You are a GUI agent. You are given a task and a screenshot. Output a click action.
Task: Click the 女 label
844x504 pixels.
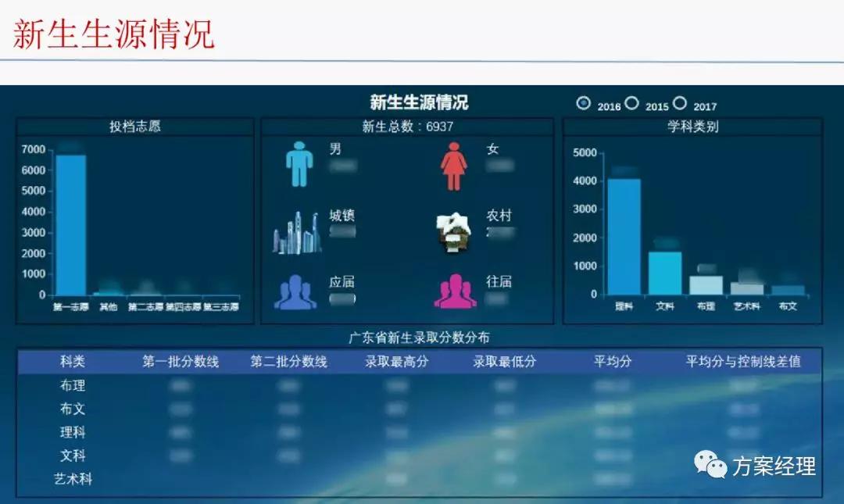[x=492, y=148]
